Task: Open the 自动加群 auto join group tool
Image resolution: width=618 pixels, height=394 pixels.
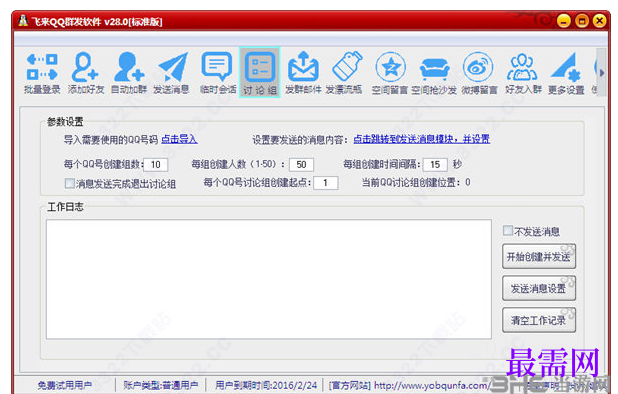Action: pos(129,73)
